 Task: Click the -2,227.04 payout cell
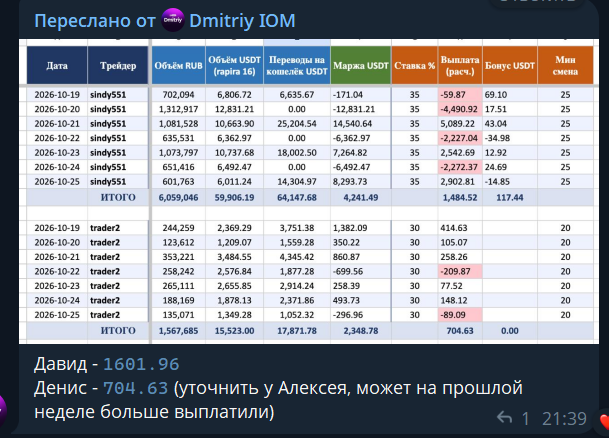(x=460, y=138)
